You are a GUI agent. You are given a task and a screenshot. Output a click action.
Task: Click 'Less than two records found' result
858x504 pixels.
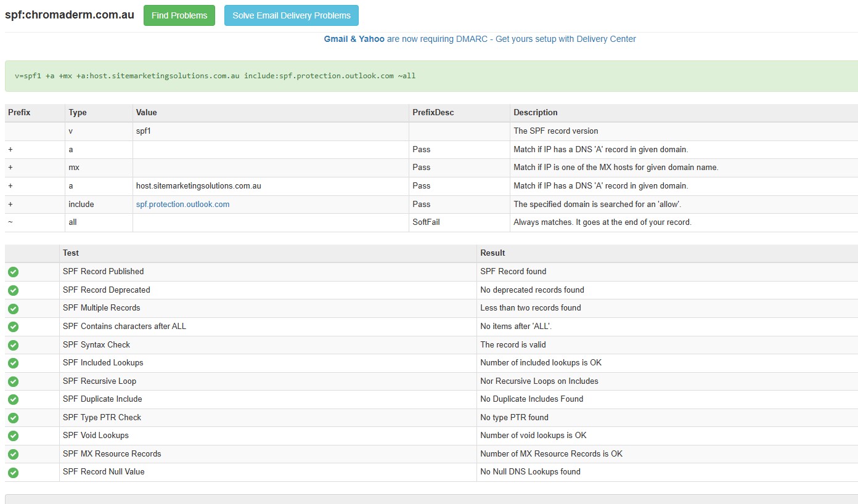530,308
